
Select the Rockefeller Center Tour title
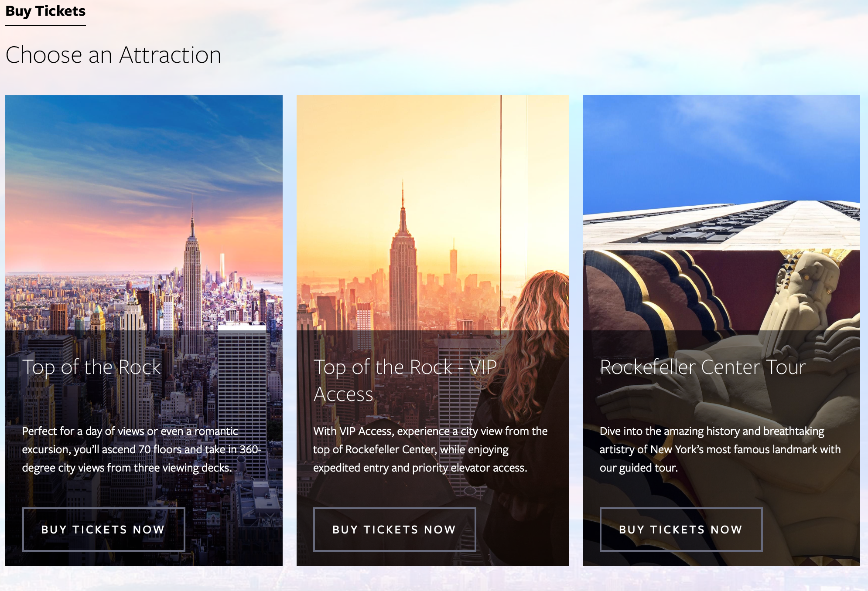click(703, 367)
